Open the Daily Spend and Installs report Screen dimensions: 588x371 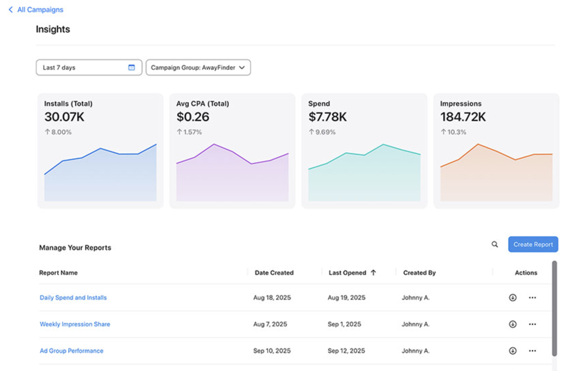click(73, 298)
